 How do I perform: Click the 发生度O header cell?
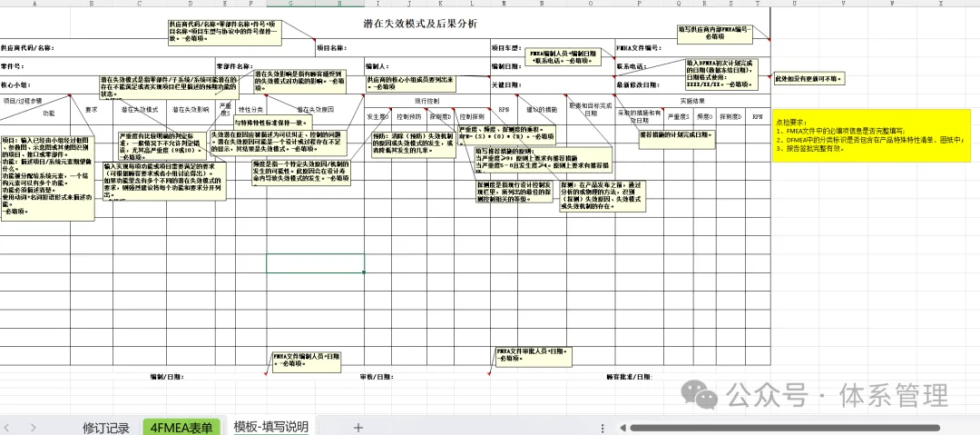378,116
